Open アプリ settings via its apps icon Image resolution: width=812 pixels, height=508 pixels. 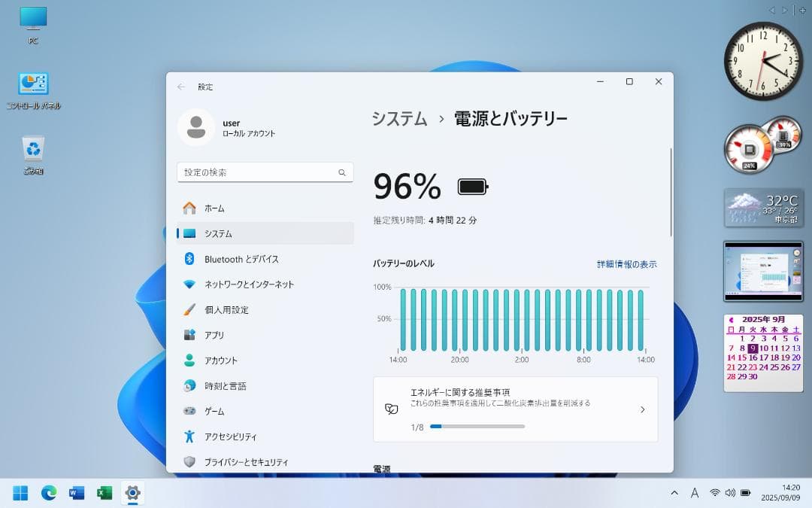[x=189, y=335]
